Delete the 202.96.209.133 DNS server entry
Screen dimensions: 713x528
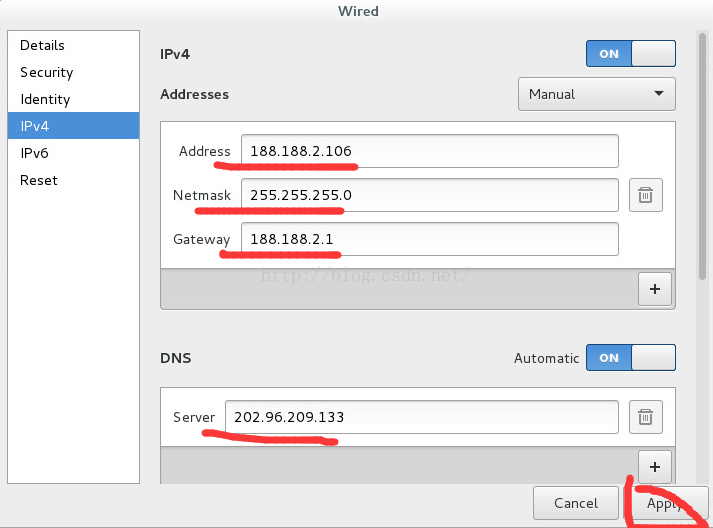click(646, 417)
